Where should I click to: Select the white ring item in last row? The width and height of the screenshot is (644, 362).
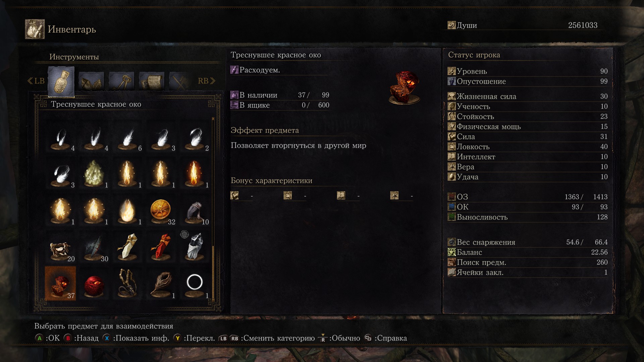pos(195,284)
